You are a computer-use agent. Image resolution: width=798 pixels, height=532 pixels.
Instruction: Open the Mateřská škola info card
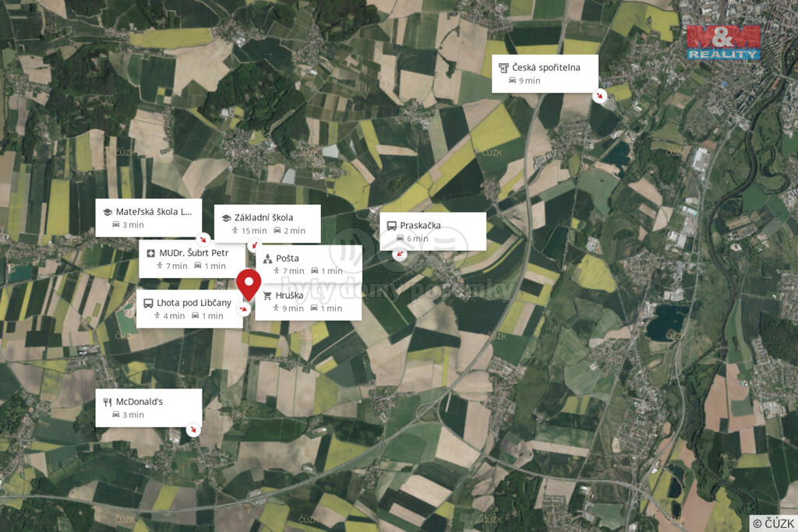click(149, 217)
